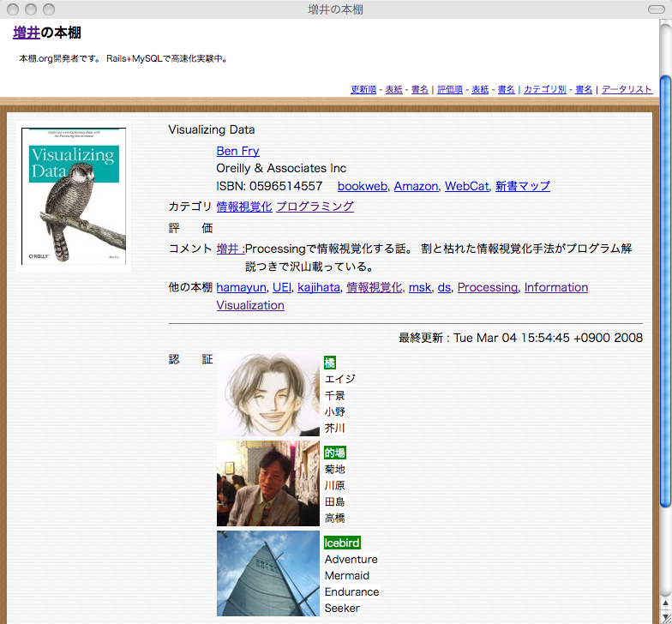Click the 書名 link after カテゴリ別

click(584, 89)
